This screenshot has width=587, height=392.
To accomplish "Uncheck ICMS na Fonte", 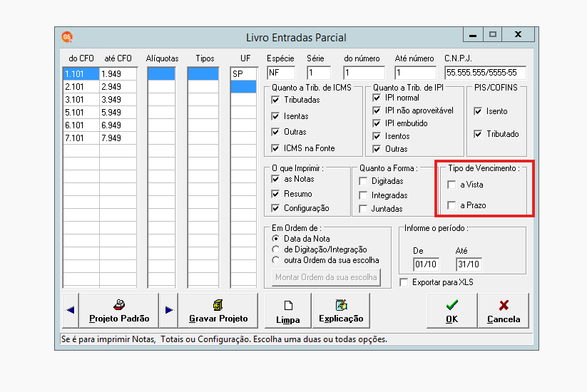I will click(x=275, y=148).
